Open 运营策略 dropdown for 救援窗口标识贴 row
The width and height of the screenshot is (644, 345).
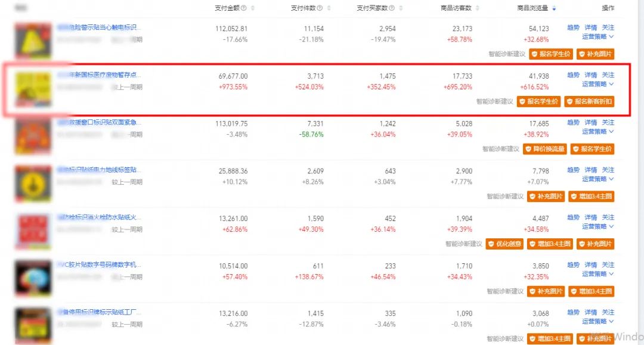[597, 132]
